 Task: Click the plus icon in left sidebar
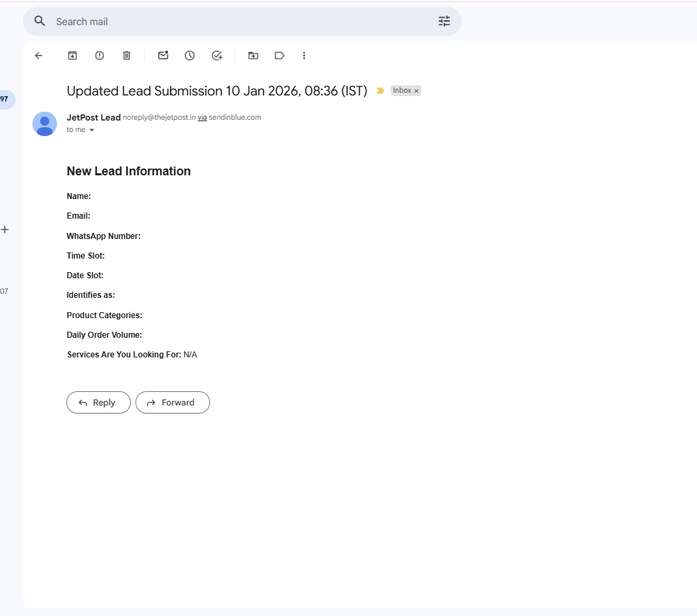pyautogui.click(x=5, y=229)
